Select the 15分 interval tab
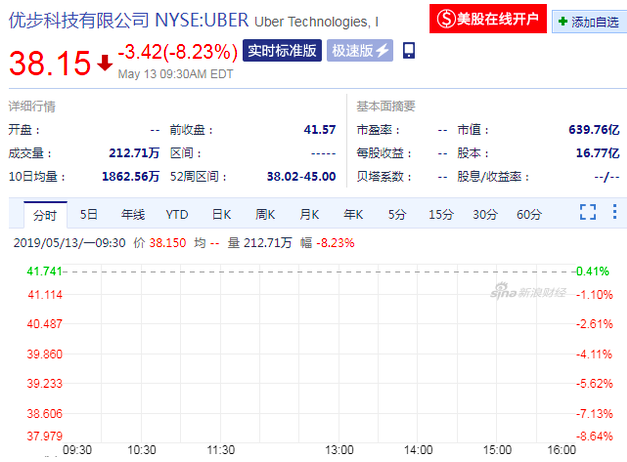 [441, 215]
